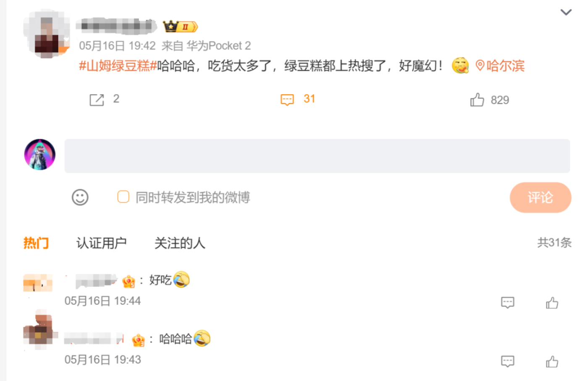Click the 评论 submit button
The width and height of the screenshot is (588, 381).
pos(540,197)
